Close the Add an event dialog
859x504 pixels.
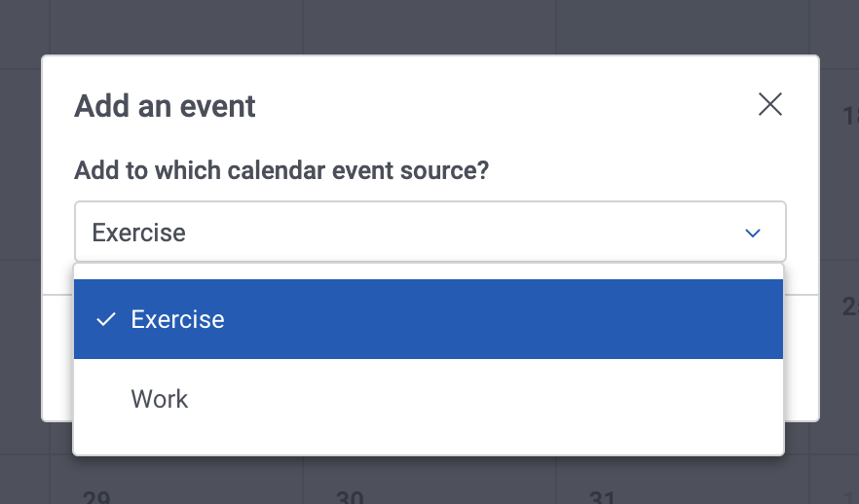tap(770, 105)
